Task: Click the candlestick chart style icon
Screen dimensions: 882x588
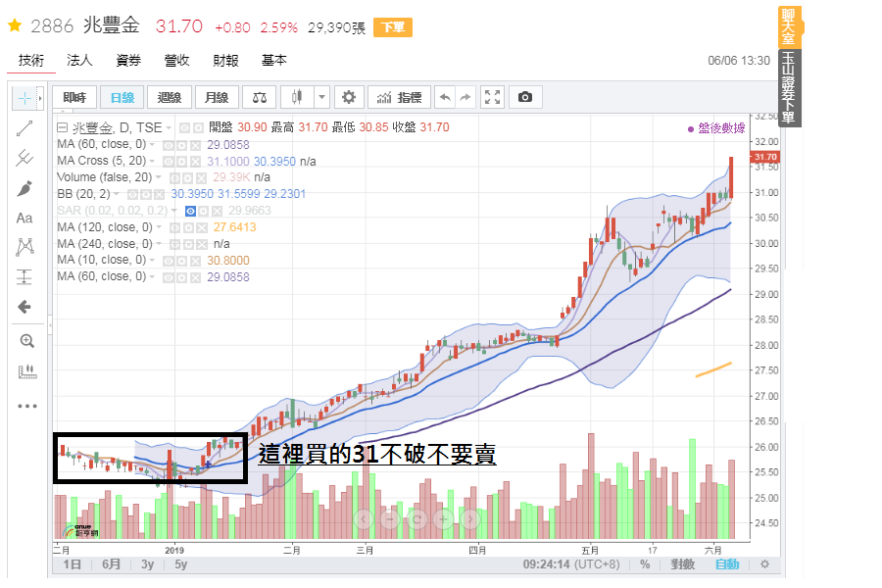Action: pos(298,97)
